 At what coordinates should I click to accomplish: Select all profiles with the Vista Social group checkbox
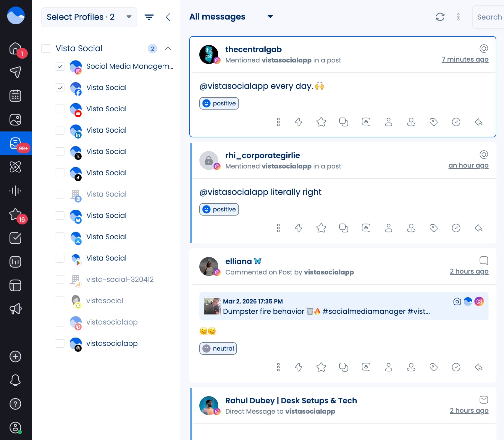[46, 48]
